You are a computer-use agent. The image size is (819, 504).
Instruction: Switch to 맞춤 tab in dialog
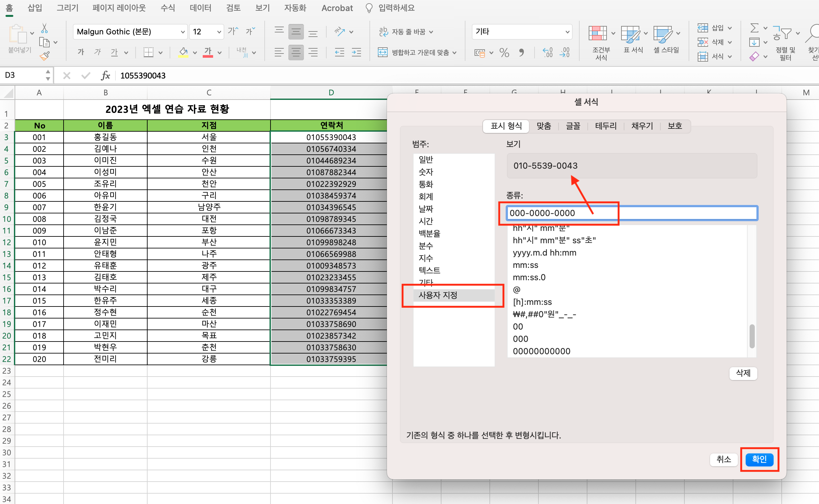click(x=544, y=126)
